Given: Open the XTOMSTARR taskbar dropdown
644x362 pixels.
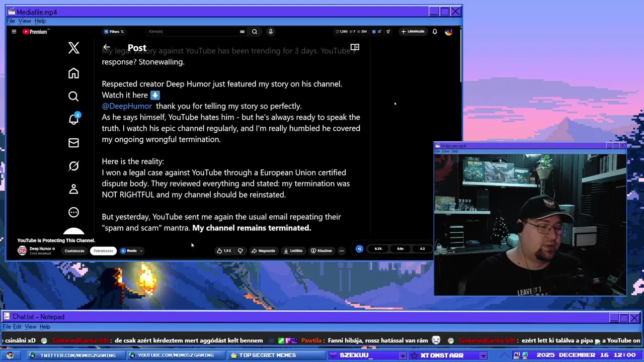Looking at the screenshot, I should [x=483, y=355].
